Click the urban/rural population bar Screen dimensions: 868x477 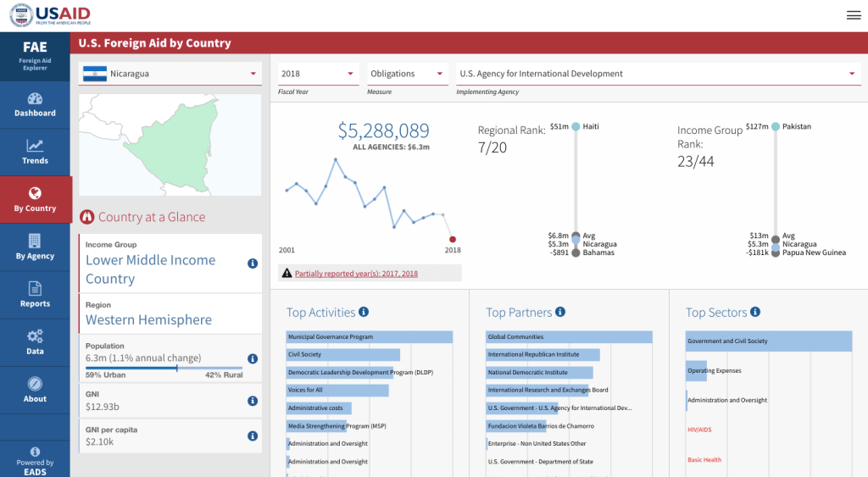164,368
